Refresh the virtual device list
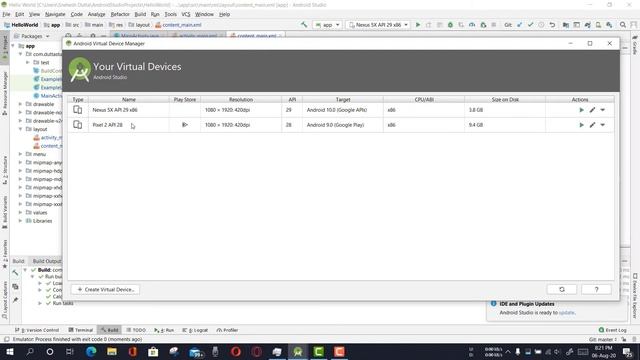 (562, 289)
